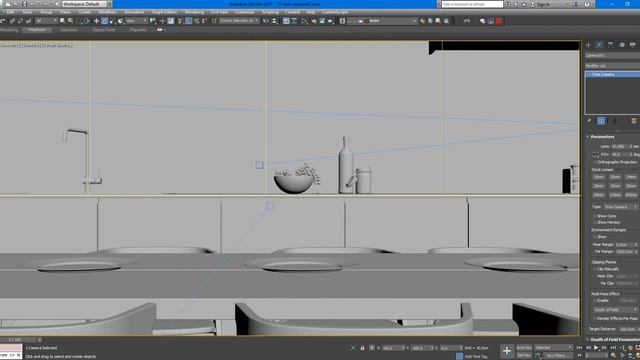The image size is (640, 360).
Task: Click the undo arrow in main toolbar
Action: pos(2,20)
